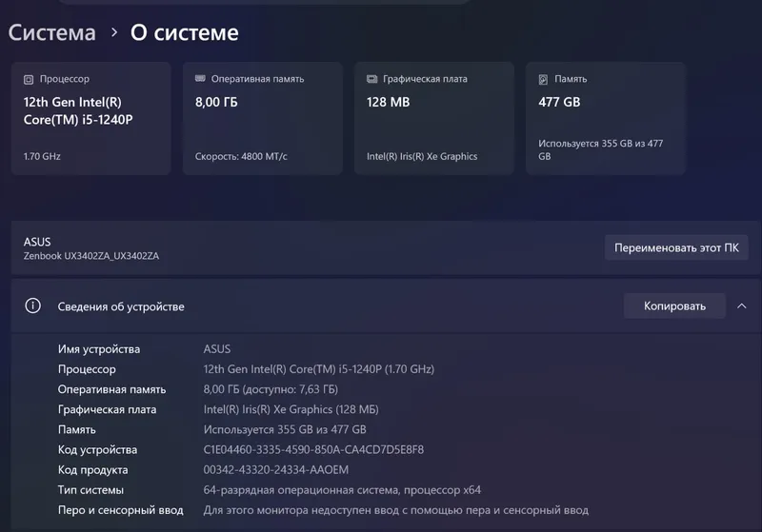Image resolution: width=762 pixels, height=532 pixels.
Task: Click the 8,00 ГБ memory value in card
Action: pyautogui.click(x=216, y=102)
